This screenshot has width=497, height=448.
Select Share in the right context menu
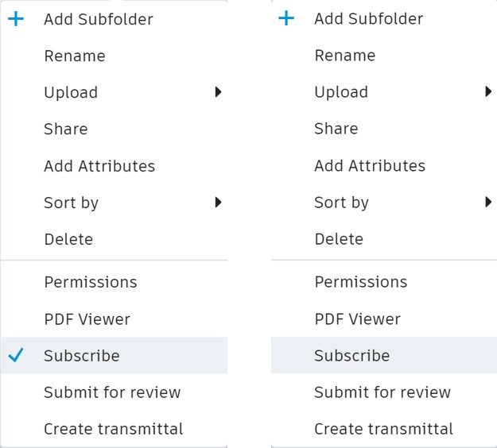point(336,129)
